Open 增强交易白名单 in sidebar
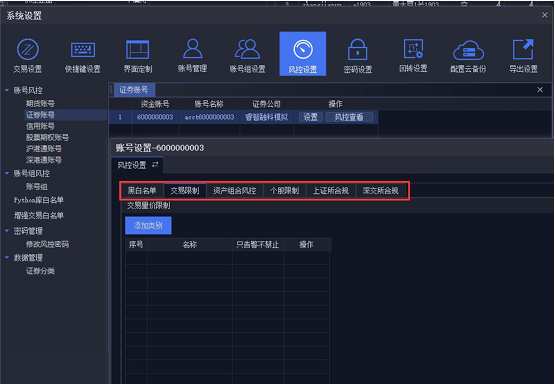 click(x=39, y=215)
